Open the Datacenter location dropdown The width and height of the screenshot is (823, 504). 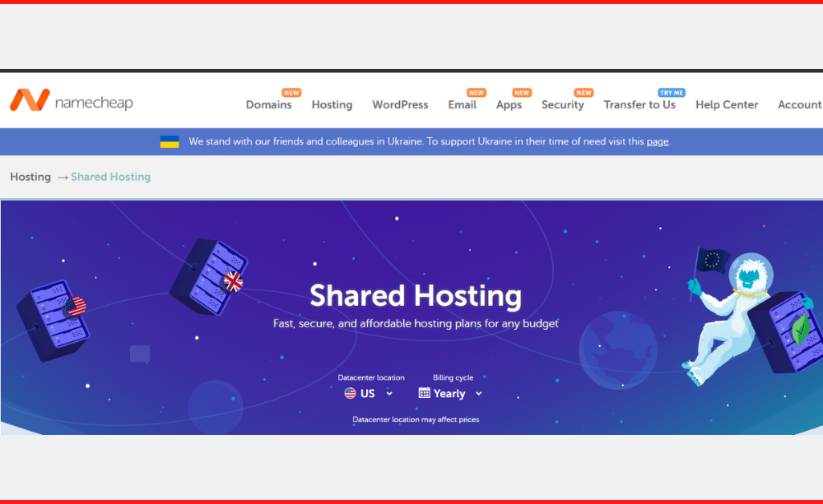(x=369, y=393)
